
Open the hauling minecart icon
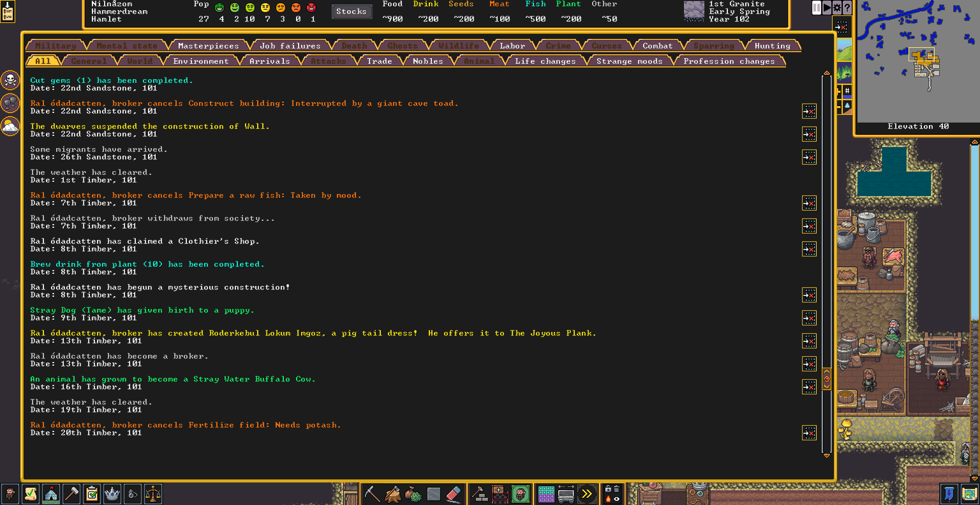click(566, 494)
